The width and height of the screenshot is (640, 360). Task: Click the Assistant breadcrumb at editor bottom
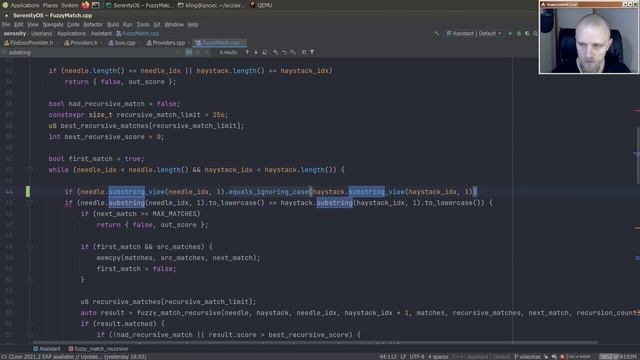coord(47,349)
